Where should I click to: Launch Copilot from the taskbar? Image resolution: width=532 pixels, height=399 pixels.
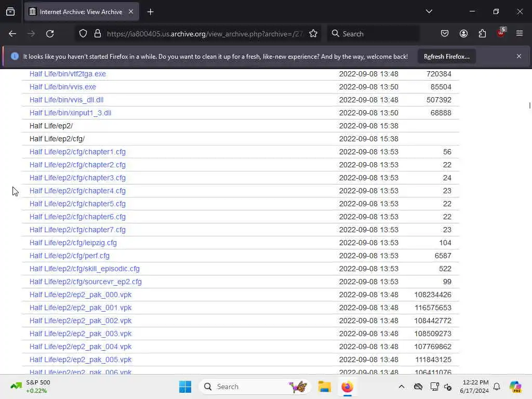point(515,387)
